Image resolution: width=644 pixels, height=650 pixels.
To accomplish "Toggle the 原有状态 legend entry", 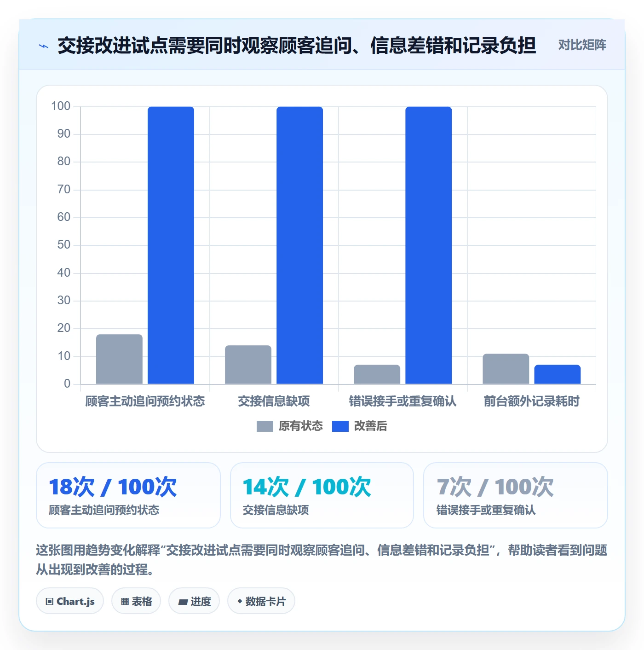I will point(290,426).
